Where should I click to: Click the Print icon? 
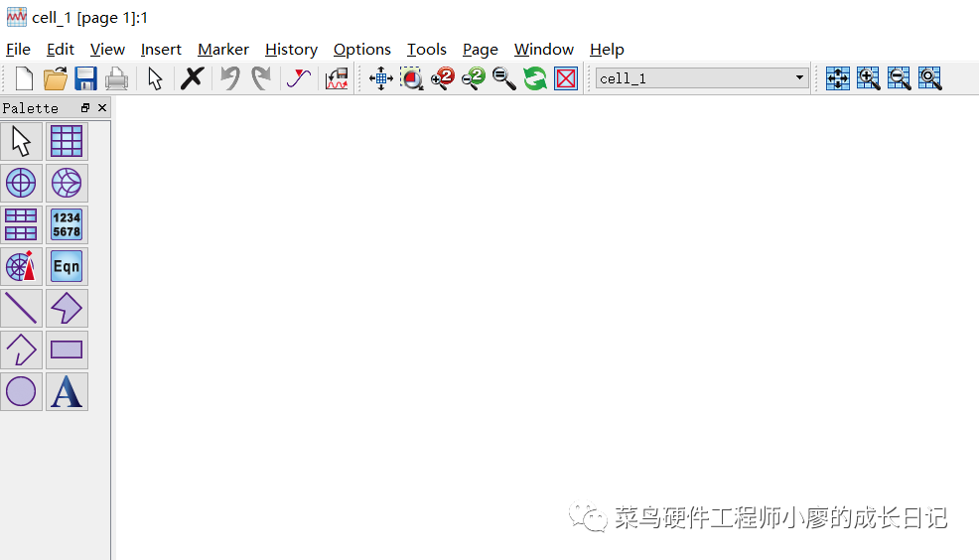tap(116, 78)
